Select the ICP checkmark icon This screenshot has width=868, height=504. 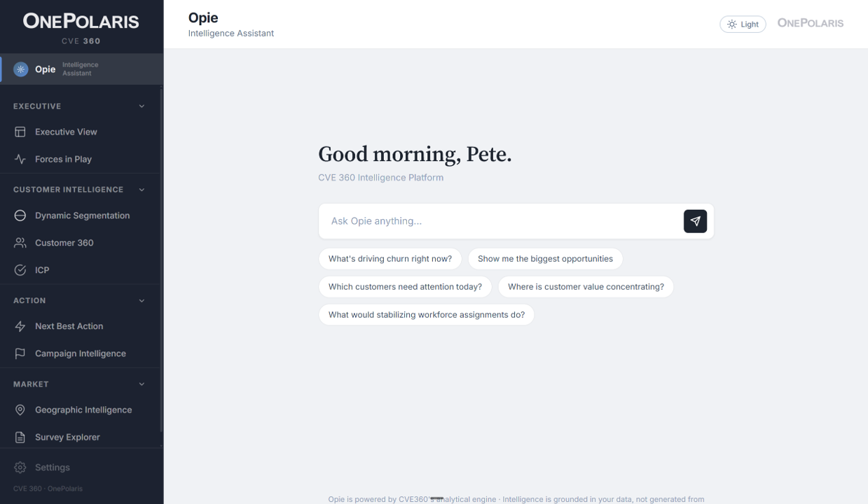[x=19, y=269]
